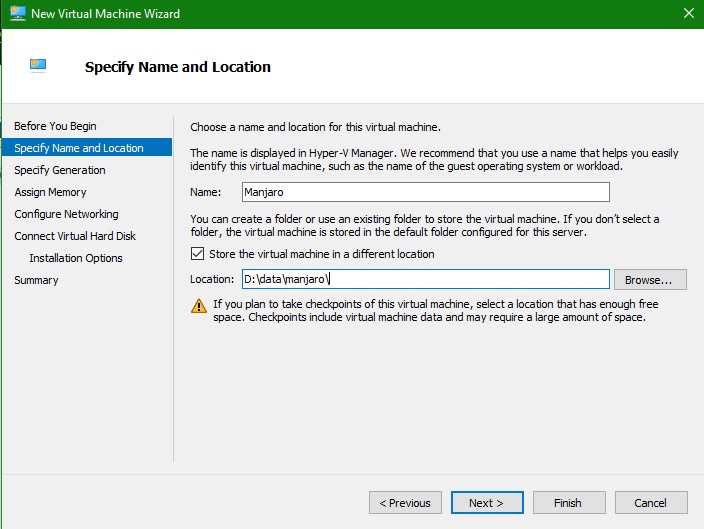This screenshot has width=704, height=529.
Task: Uncheck Store the virtual machine in different location
Action: (197, 254)
